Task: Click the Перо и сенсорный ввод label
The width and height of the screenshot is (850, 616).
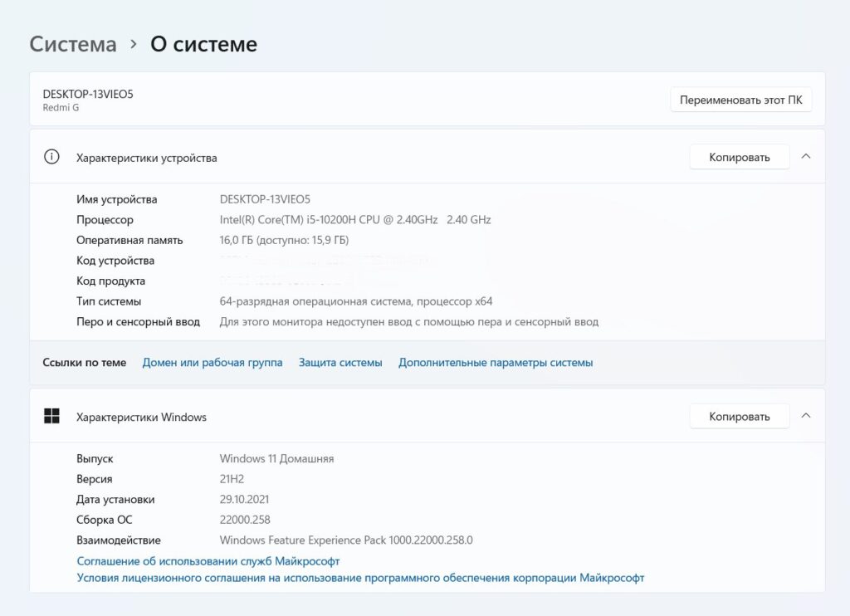Action: 139,321
